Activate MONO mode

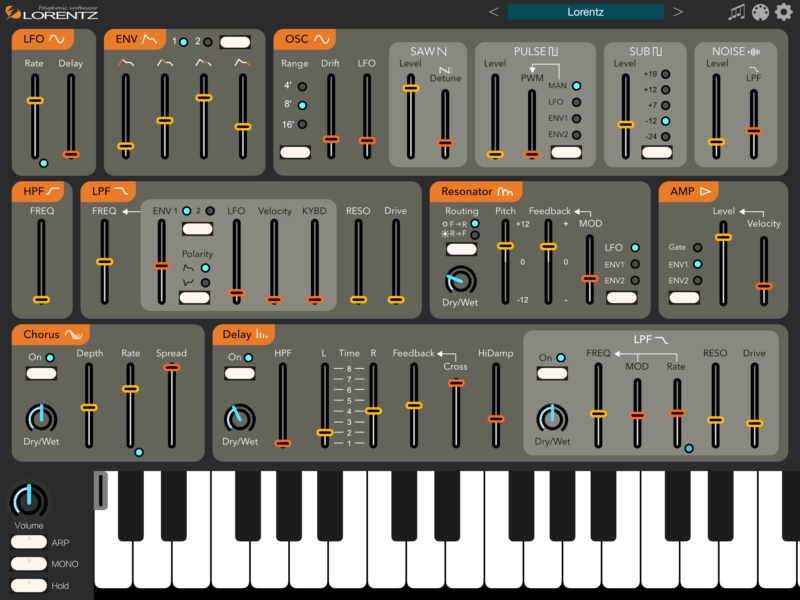pyautogui.click(x=27, y=562)
